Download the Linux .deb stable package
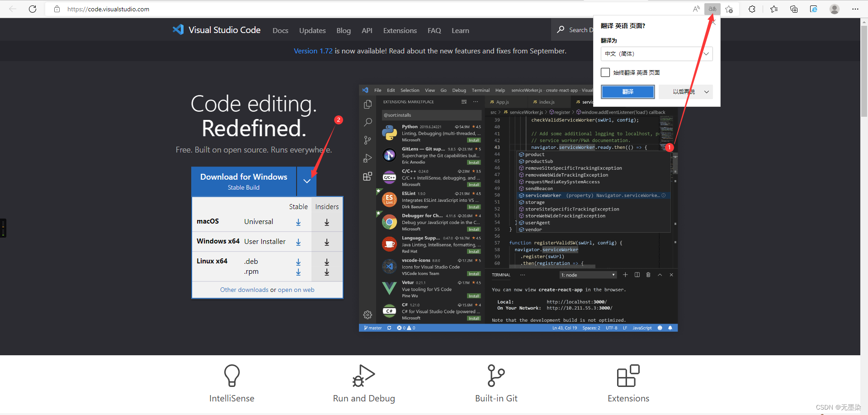Image resolution: width=868 pixels, height=415 pixels. tap(298, 262)
